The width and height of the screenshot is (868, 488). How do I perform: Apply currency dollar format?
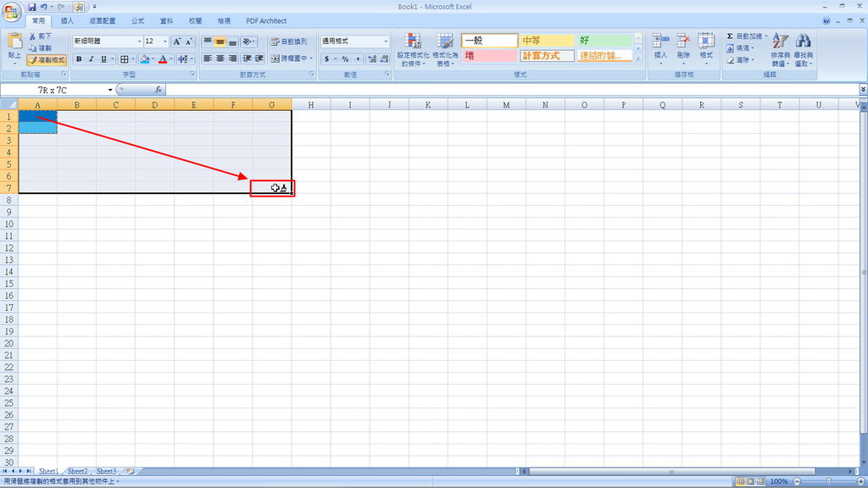[326, 58]
